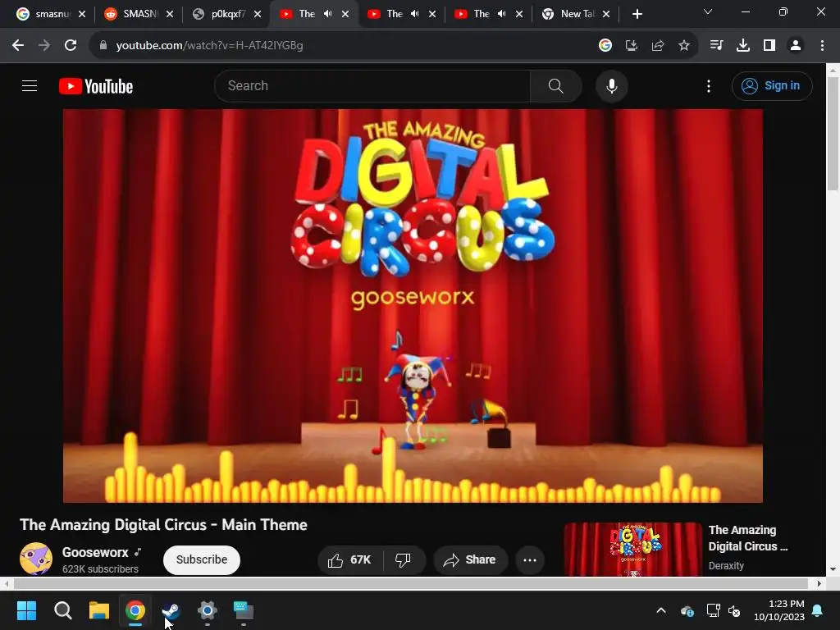Screen dimensions: 840x630
Task: Open Steam from the taskbar
Action: 171,610
